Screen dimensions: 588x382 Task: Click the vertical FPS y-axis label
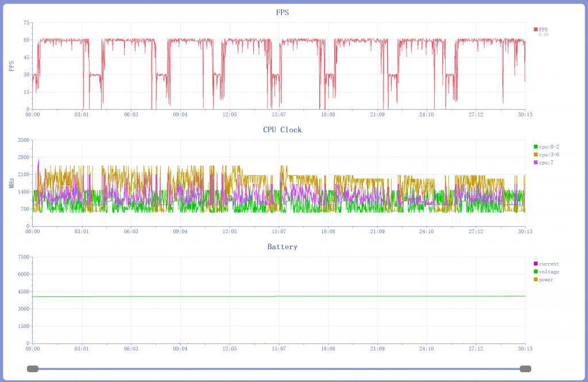pyautogui.click(x=11, y=66)
